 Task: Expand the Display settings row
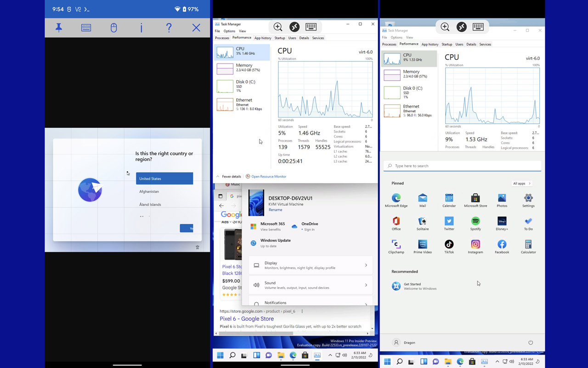pos(311,265)
